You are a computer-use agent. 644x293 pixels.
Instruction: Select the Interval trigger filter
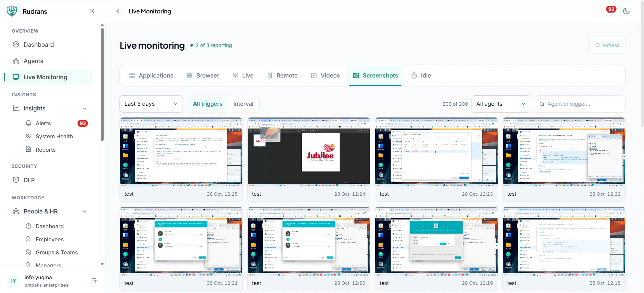243,104
